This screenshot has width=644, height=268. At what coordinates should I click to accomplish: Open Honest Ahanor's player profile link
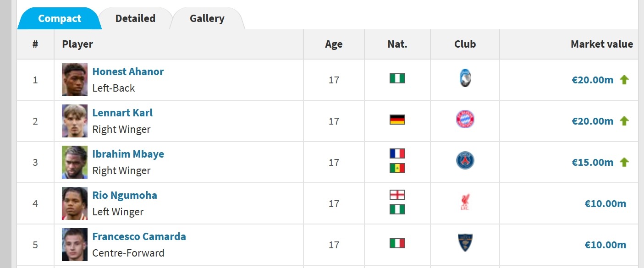point(128,71)
